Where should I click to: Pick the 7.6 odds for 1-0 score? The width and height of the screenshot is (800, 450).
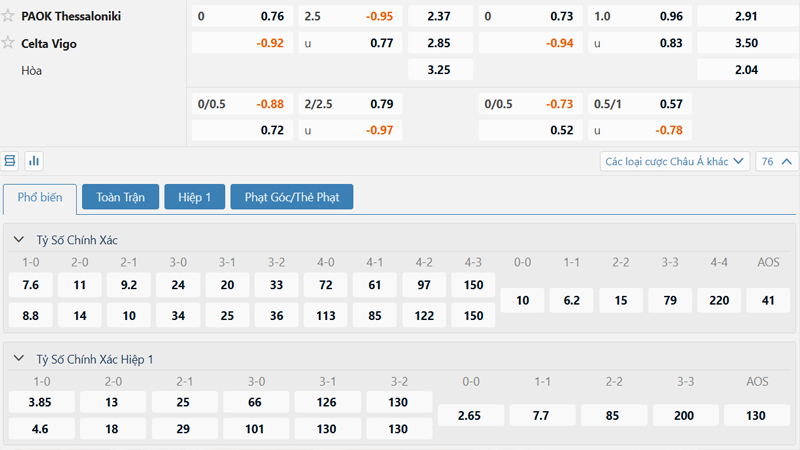[x=30, y=285]
